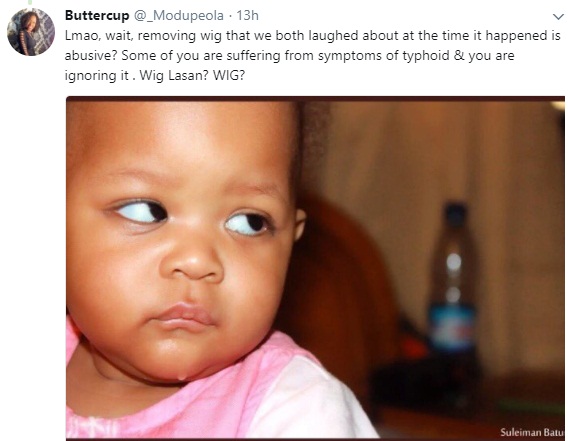Expand the tweet options chevron
This screenshot has width=568, height=441.
tap(558, 17)
